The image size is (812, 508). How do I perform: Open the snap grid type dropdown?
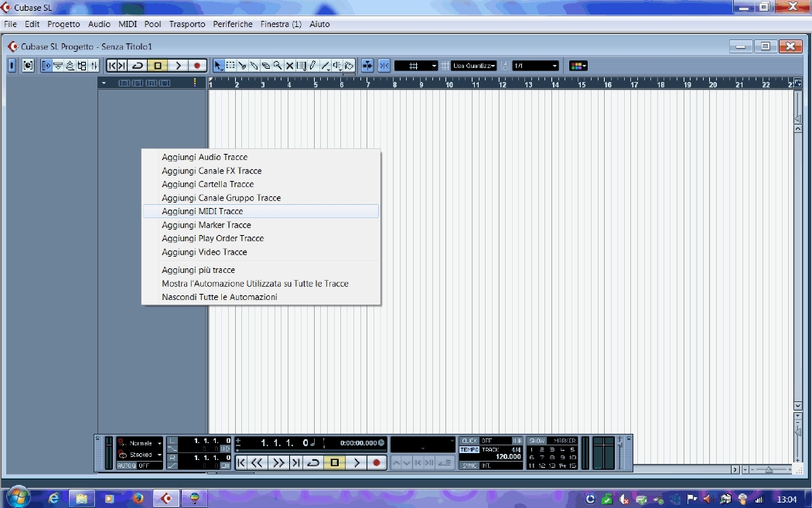[416, 66]
